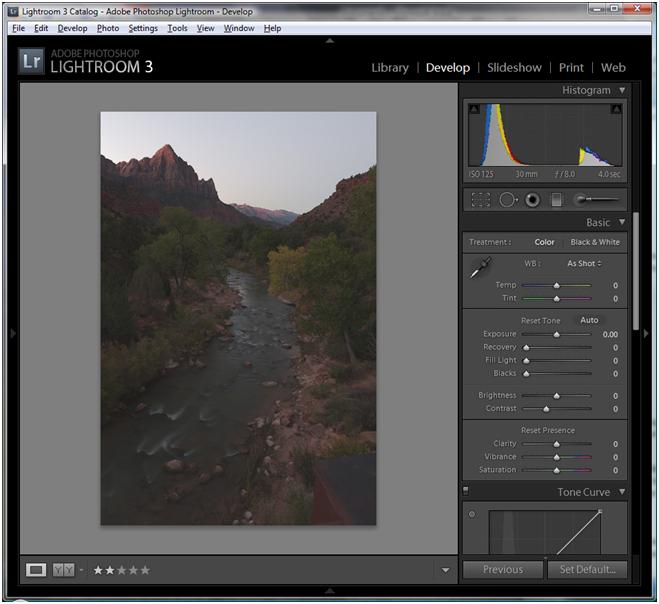Open the toolbar content dropdown arrow
Image resolution: width=659 pixels, height=604 pixels.
445,570
